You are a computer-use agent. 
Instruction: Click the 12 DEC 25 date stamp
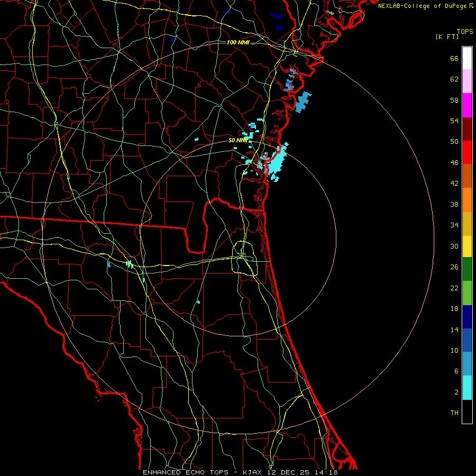[288, 472]
